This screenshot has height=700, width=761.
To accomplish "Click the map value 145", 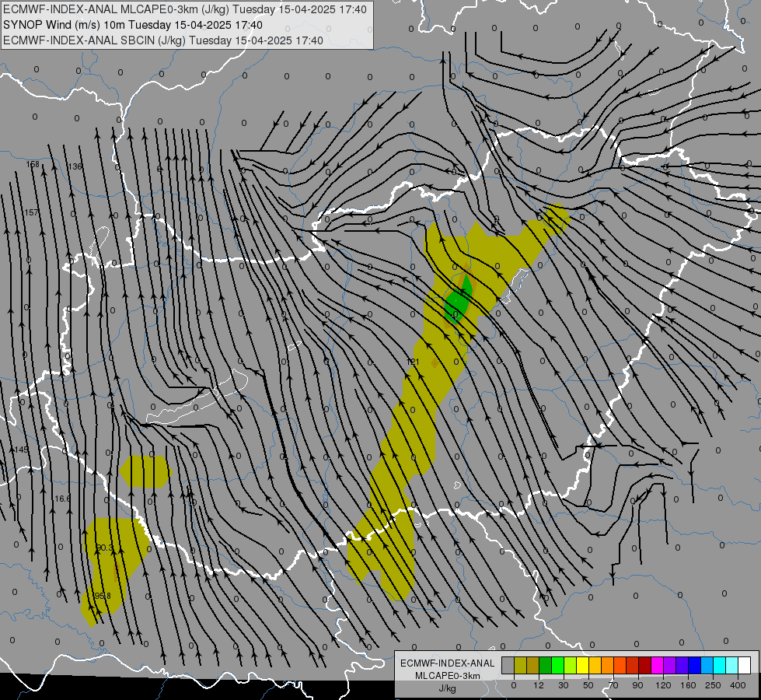I will point(21,450).
